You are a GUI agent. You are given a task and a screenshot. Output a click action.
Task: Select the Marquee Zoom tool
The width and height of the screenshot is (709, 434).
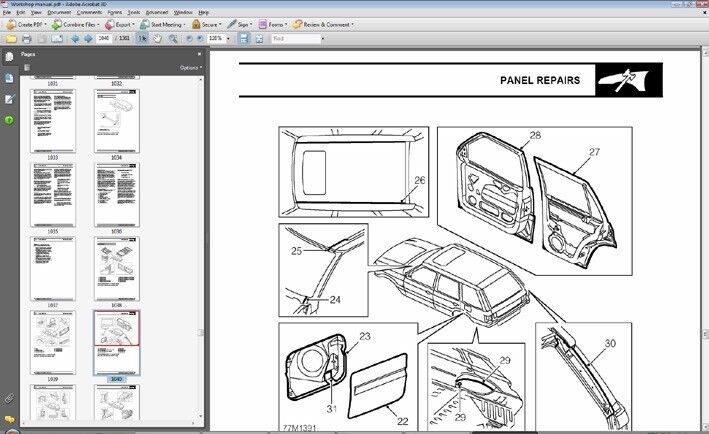pos(173,39)
